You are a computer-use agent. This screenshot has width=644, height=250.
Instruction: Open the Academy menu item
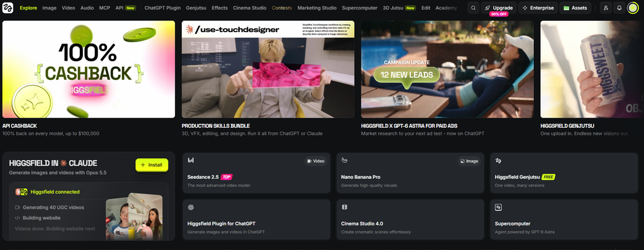point(446,8)
